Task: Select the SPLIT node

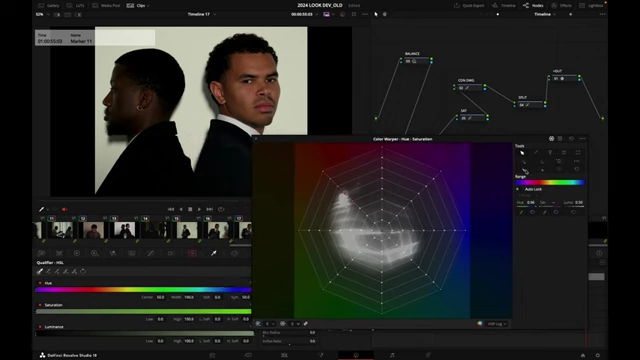Action: tap(530, 105)
